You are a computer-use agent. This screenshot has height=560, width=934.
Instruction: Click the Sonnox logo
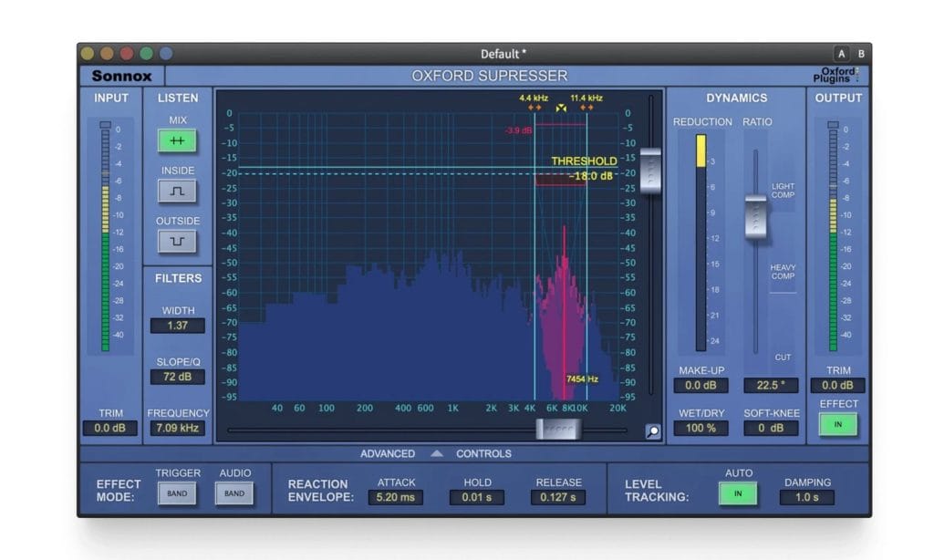pos(122,77)
